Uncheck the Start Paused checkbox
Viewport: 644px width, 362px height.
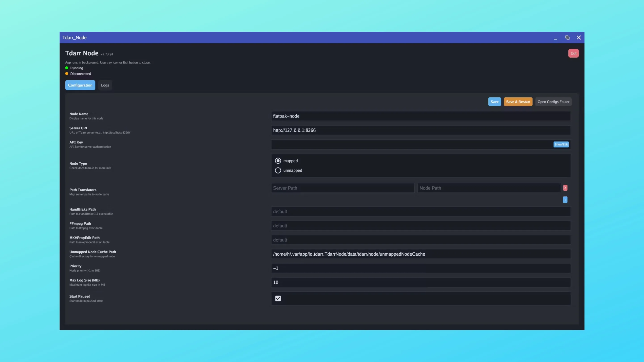278,298
